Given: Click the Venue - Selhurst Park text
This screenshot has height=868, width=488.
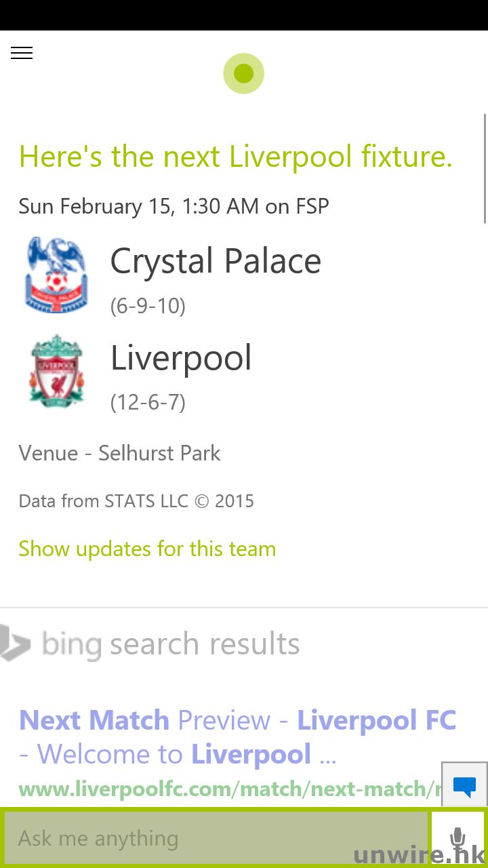Looking at the screenshot, I should pyautogui.click(x=119, y=453).
